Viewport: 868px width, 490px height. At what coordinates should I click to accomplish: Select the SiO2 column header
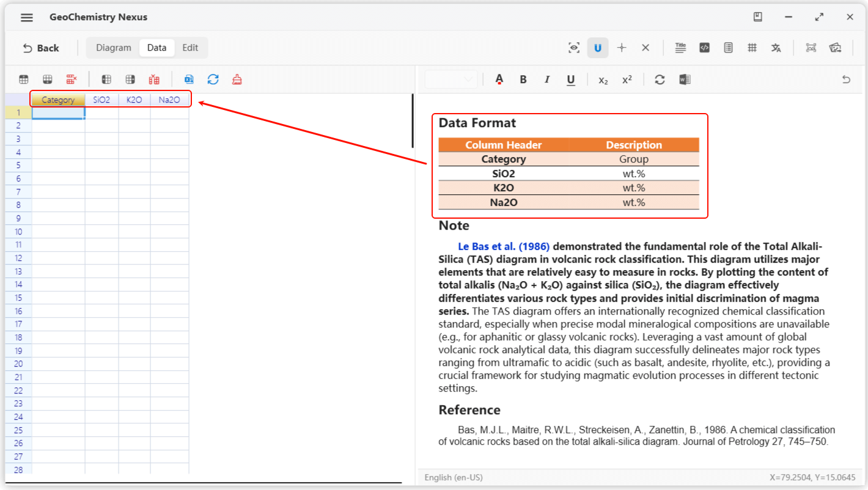pyautogui.click(x=101, y=100)
